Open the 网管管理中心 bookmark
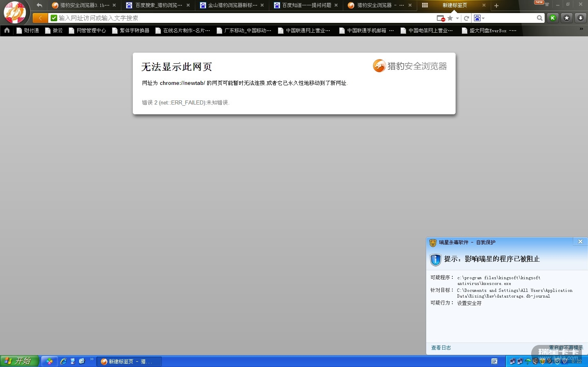Screen dimensions: 588x367 point(87,31)
